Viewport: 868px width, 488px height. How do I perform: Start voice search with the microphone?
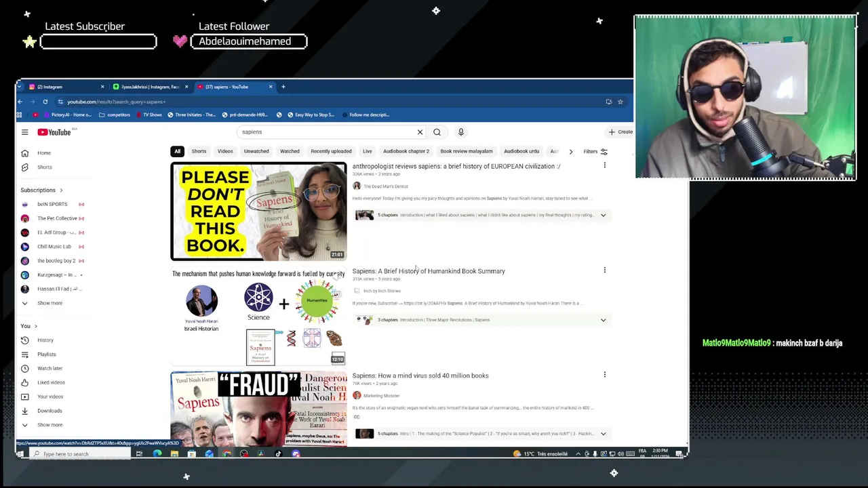pos(460,132)
